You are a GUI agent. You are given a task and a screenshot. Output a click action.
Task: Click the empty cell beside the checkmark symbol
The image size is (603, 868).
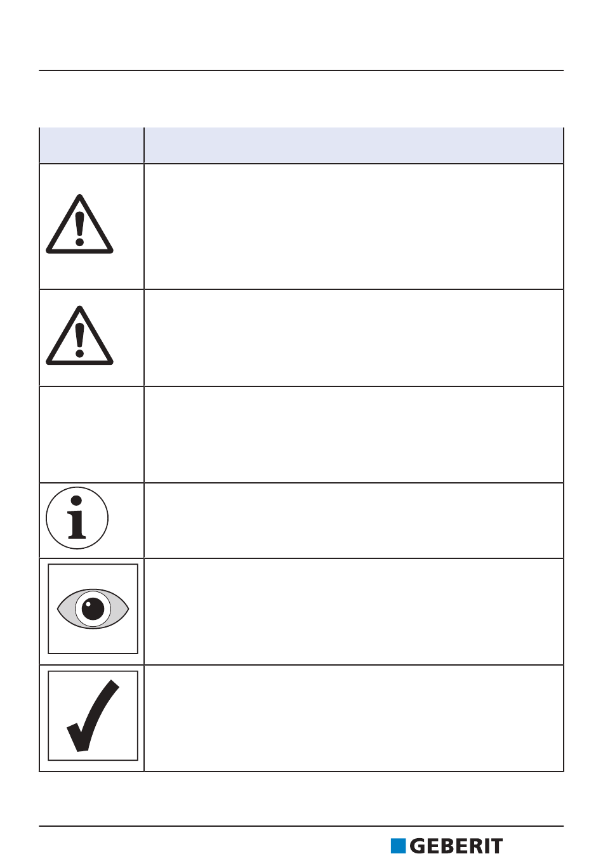click(x=354, y=718)
